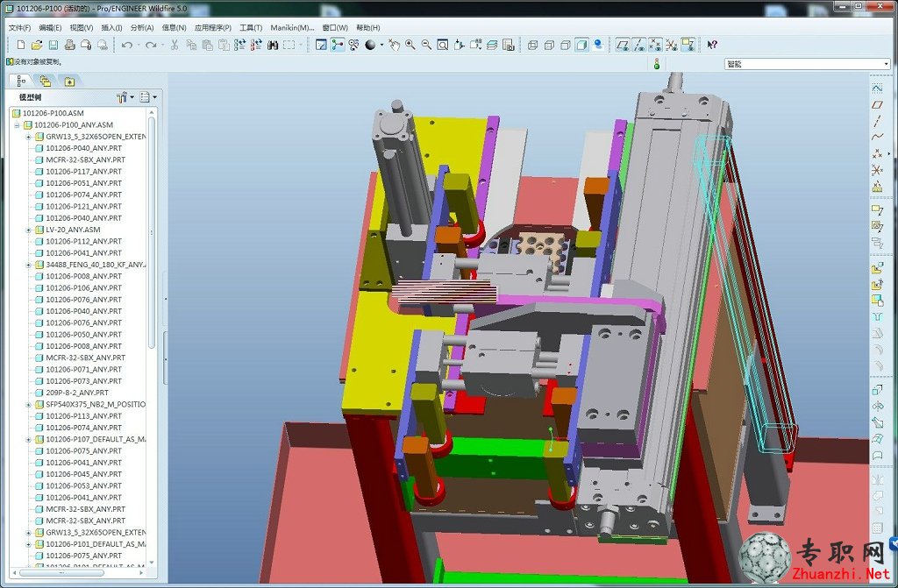Screen dimensions: 898x588
Task: Switch display style to Hidden Line
Action: [549, 45]
